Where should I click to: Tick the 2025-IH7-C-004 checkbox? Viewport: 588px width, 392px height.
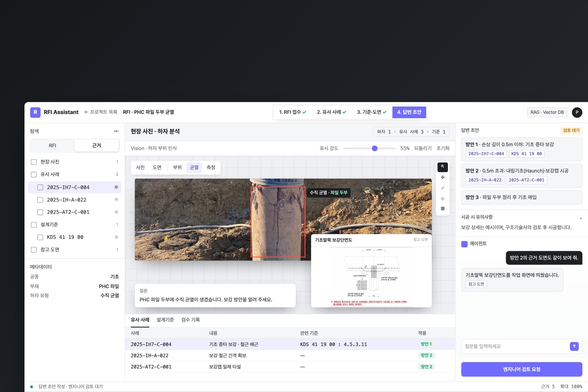[40, 187]
